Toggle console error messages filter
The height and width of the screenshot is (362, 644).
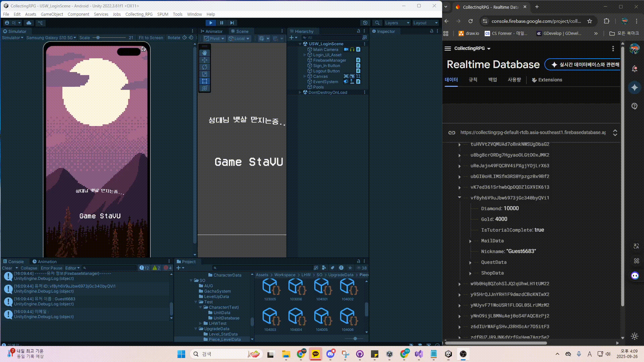click(x=168, y=268)
